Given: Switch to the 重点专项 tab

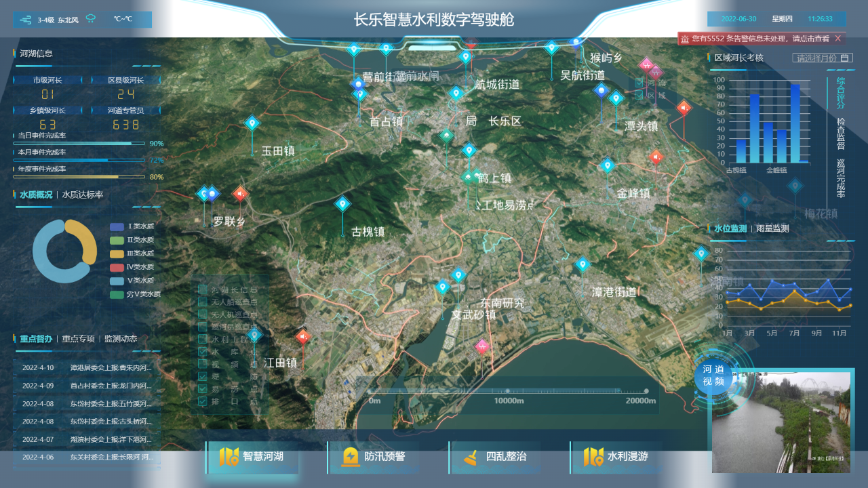Looking at the screenshot, I should point(78,339).
